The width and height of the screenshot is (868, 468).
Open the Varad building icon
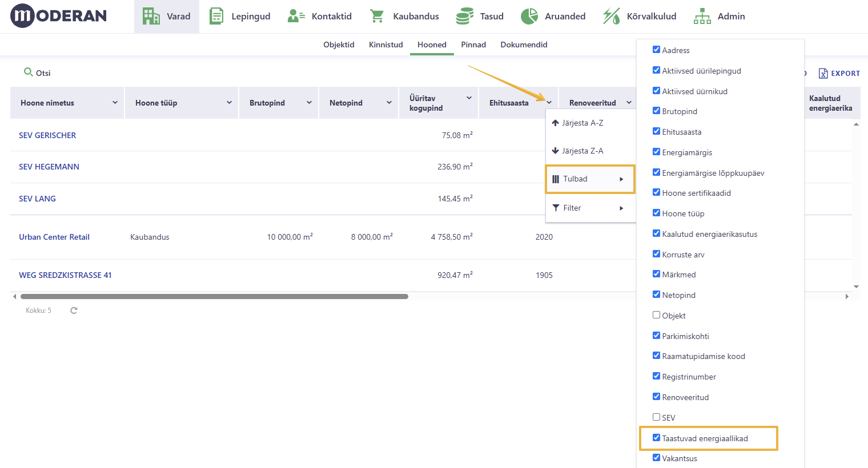pos(151,16)
